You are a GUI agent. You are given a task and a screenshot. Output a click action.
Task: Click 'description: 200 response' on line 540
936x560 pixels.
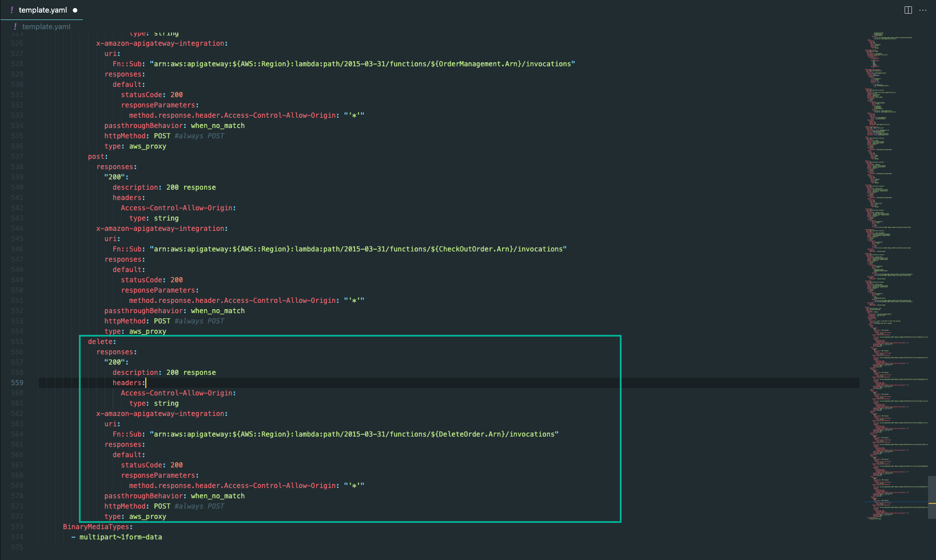click(x=164, y=187)
